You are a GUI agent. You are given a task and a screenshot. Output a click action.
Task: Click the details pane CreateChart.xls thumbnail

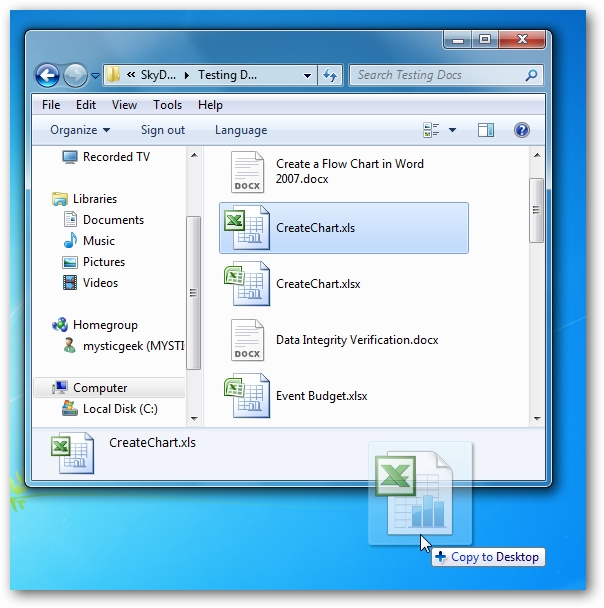coord(72,453)
